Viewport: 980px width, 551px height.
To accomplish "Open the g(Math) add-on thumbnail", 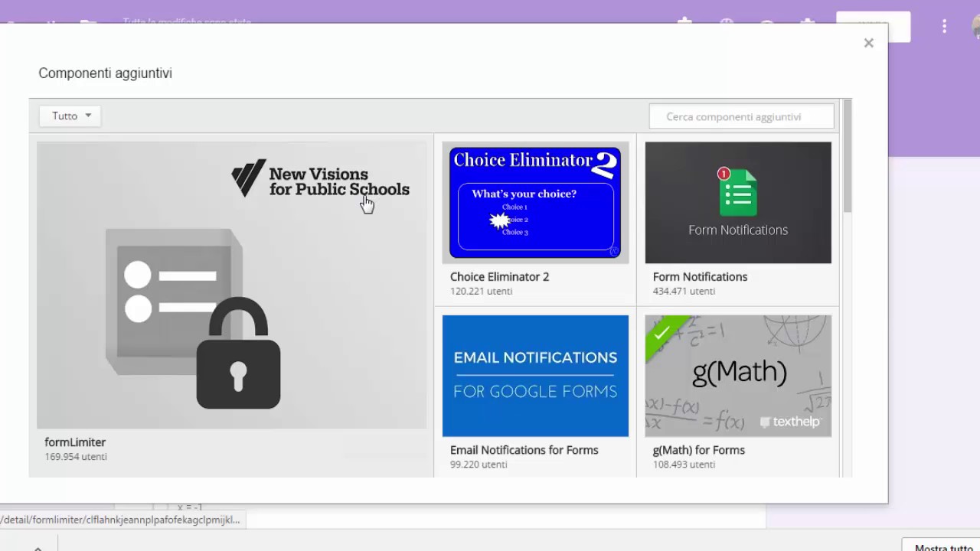I will coord(738,376).
